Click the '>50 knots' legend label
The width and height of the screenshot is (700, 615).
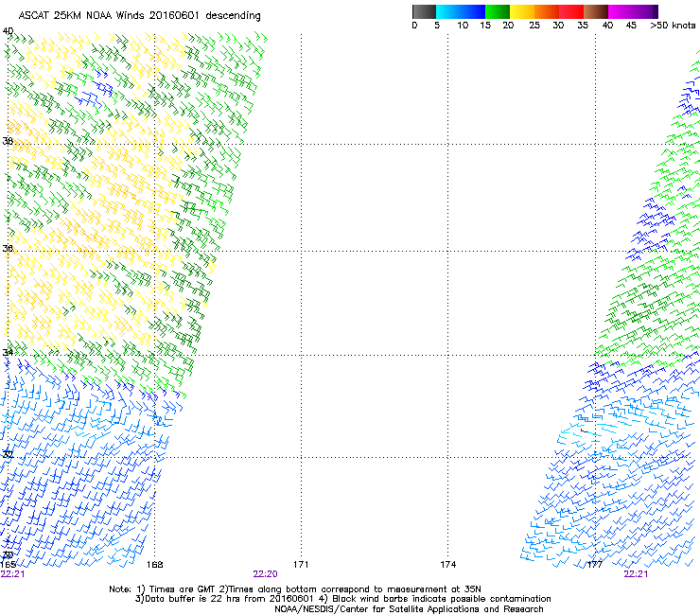tap(673, 26)
